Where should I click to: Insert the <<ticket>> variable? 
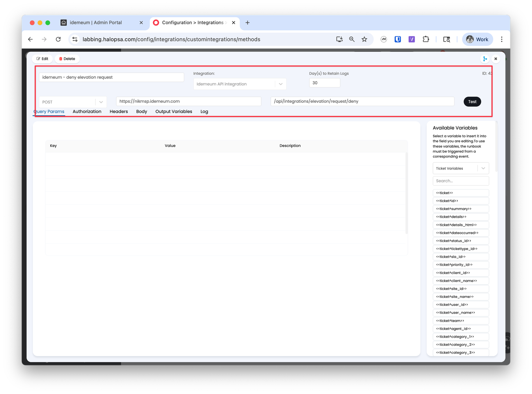461,193
